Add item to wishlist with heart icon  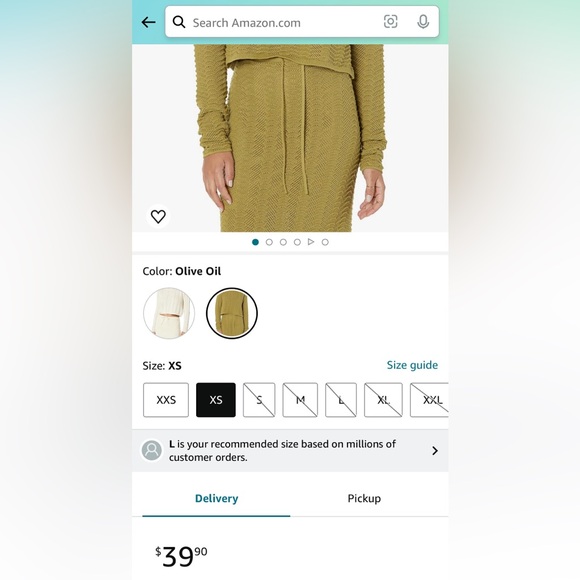pyautogui.click(x=158, y=216)
